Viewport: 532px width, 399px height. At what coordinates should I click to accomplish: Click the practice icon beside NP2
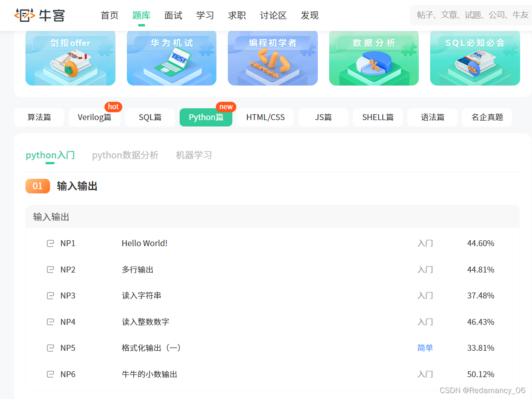(x=50, y=269)
